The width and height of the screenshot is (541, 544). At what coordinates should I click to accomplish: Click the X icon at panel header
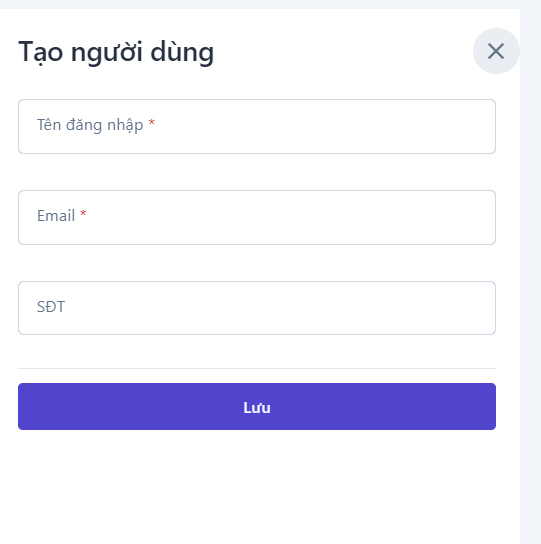(496, 51)
